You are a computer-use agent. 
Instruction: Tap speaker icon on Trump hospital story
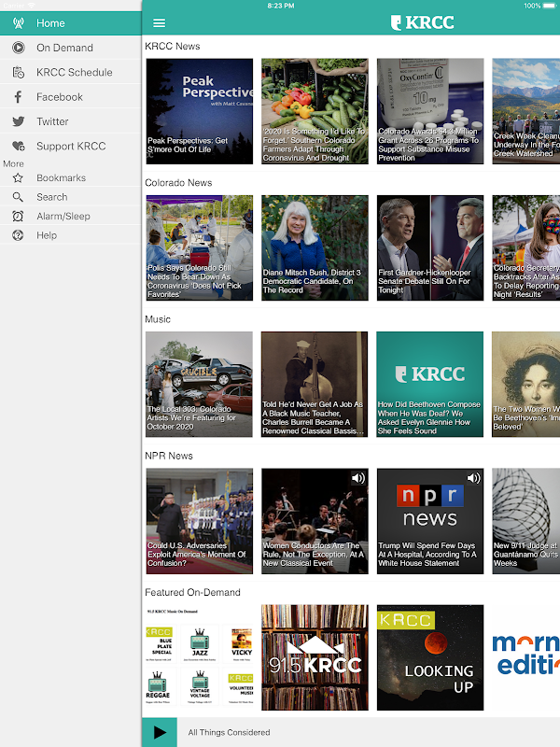click(x=473, y=478)
